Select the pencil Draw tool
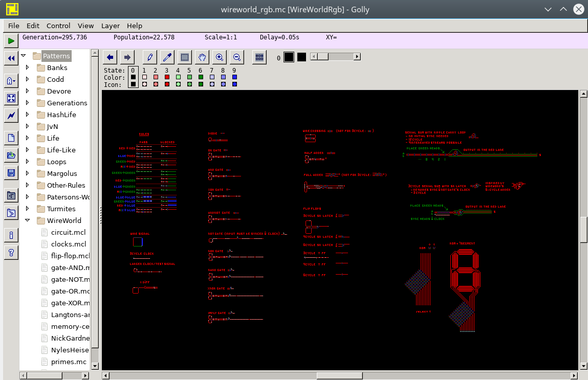Image resolution: width=588 pixels, height=380 pixels. click(x=149, y=57)
